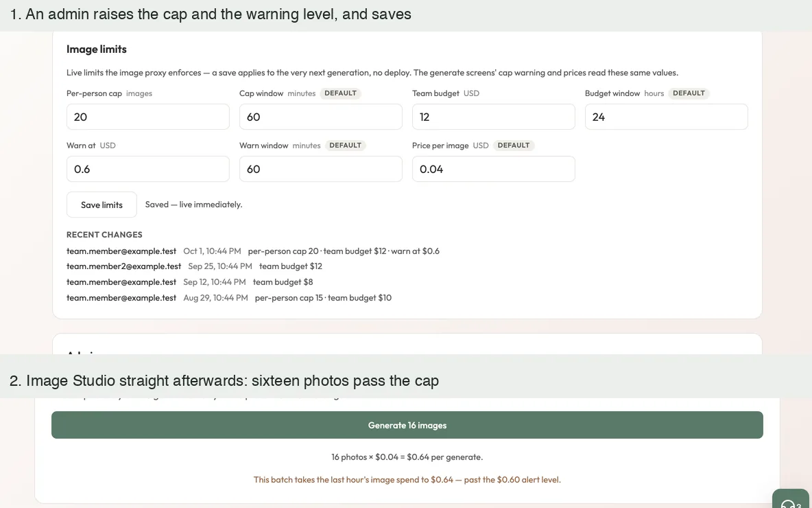Click the Per-person cap images field

148,117
